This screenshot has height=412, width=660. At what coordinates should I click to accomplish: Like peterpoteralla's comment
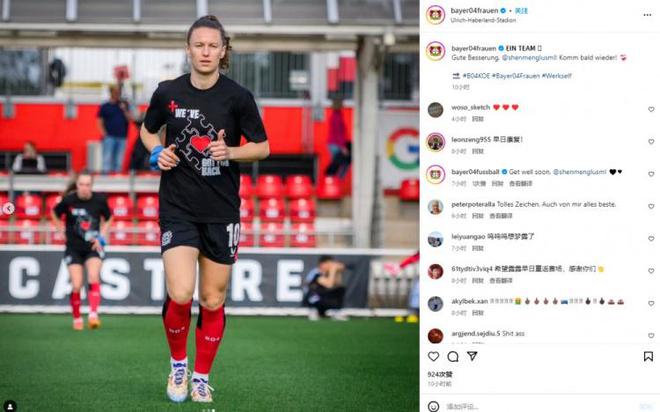[x=651, y=207]
